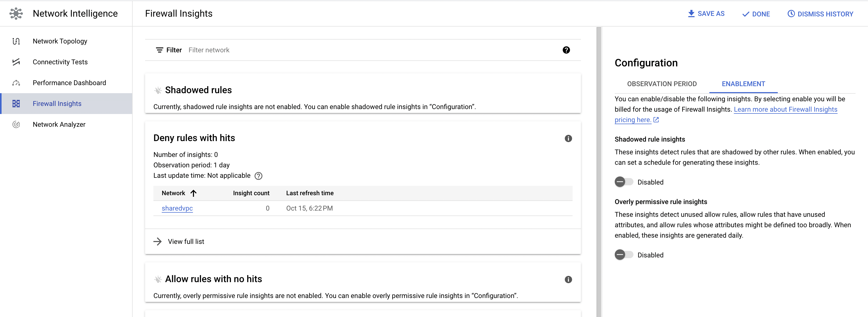Click the Save As button
The image size is (868, 317).
click(x=706, y=14)
